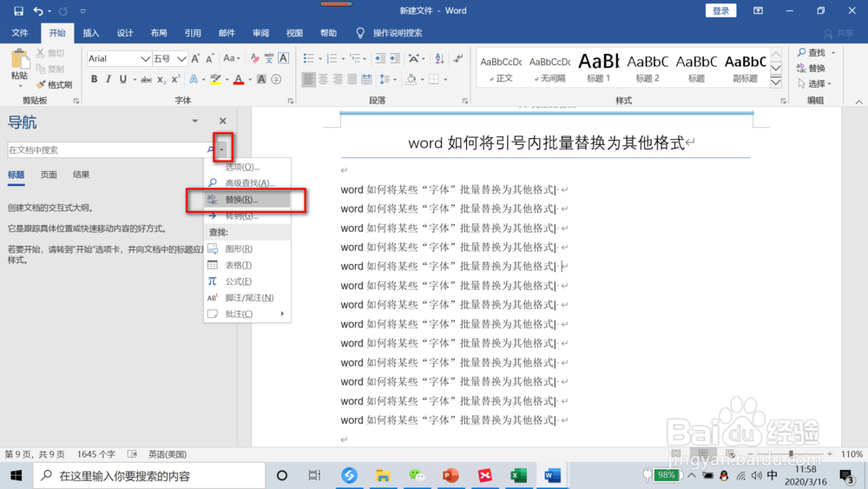
Task: Open the Change Case Aa dropdown
Action: [232, 58]
